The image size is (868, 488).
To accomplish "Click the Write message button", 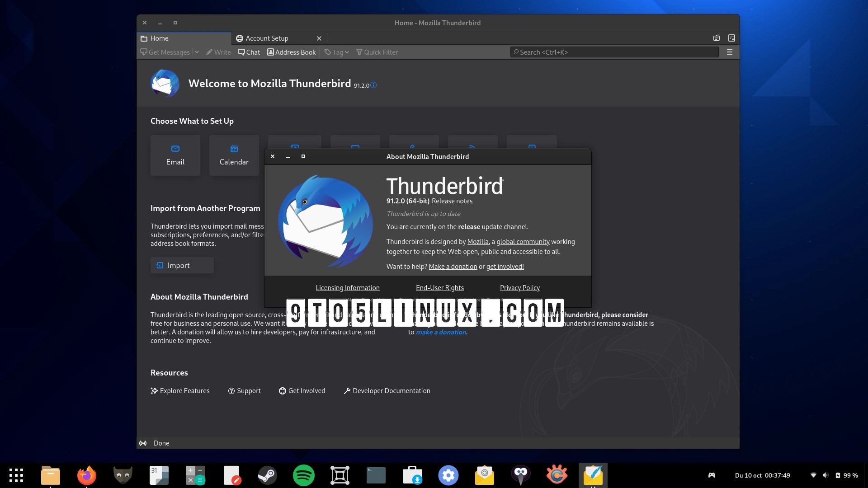I will (218, 52).
